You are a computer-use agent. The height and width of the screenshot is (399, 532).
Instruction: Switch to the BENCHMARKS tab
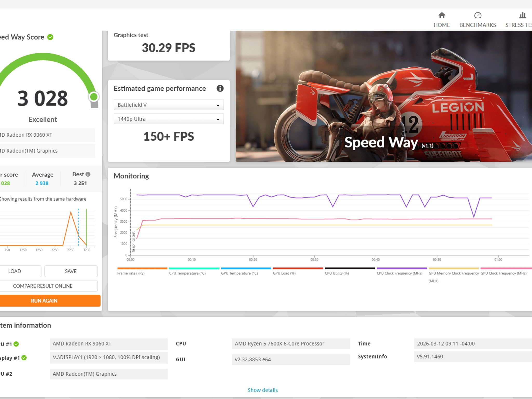477,25
